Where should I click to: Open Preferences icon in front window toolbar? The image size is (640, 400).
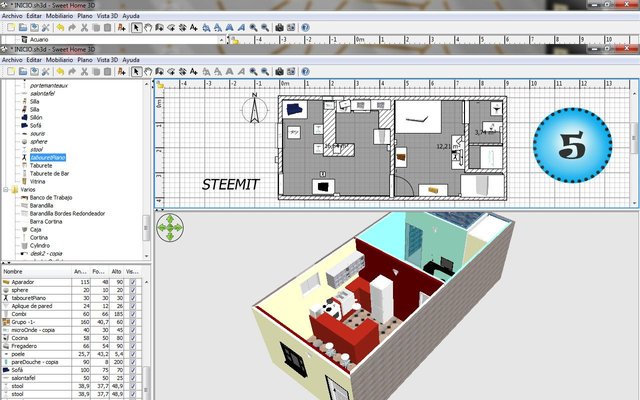pos(46,71)
